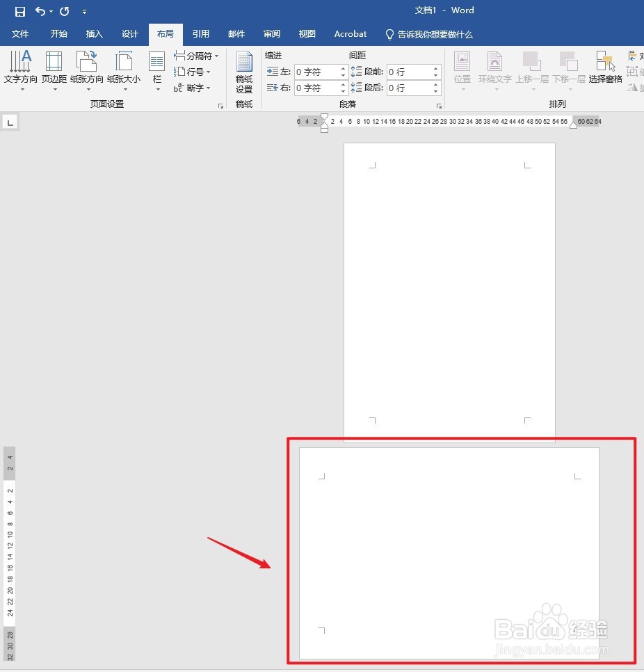Increase left indent with up stepper
Image resolution: width=644 pixels, height=672 pixels.
(343, 69)
